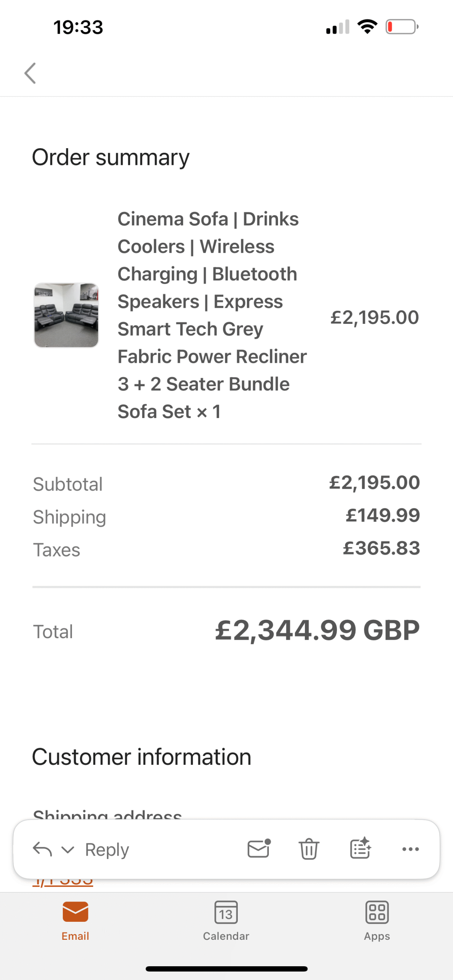This screenshot has width=453, height=980.
Task: Click the Cinema Sofa product title
Action: [212, 315]
